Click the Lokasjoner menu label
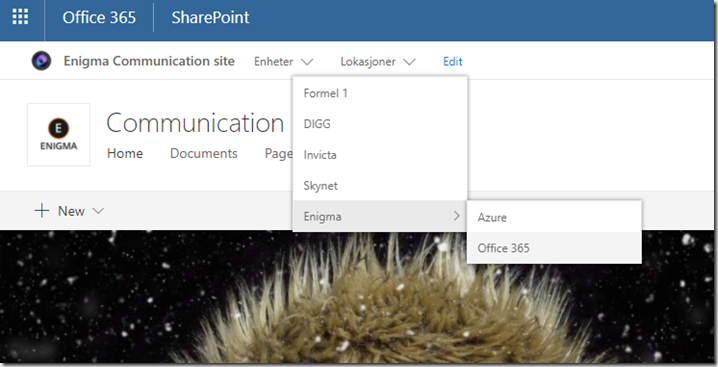Screen dimensions: 718x367 tap(368, 61)
